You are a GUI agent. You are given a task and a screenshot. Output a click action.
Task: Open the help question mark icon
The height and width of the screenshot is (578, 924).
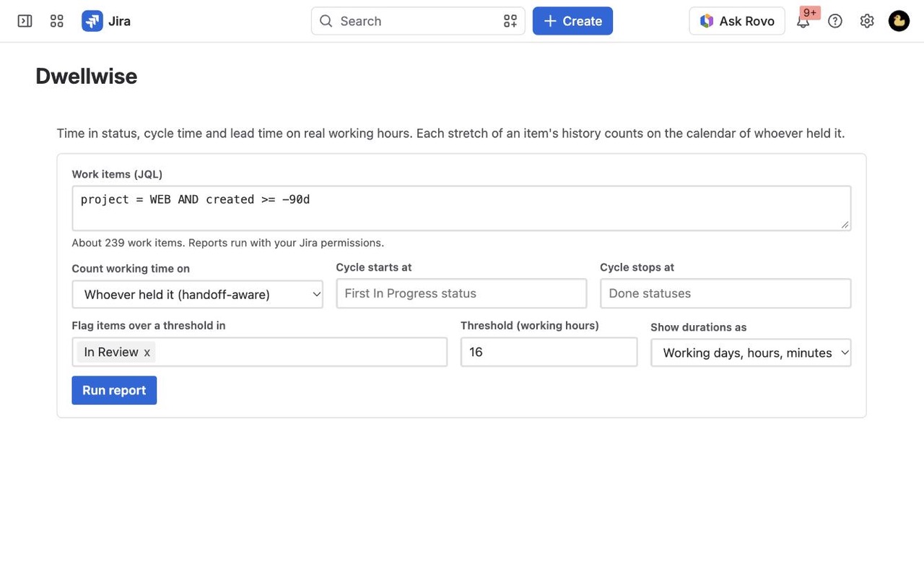[835, 21]
